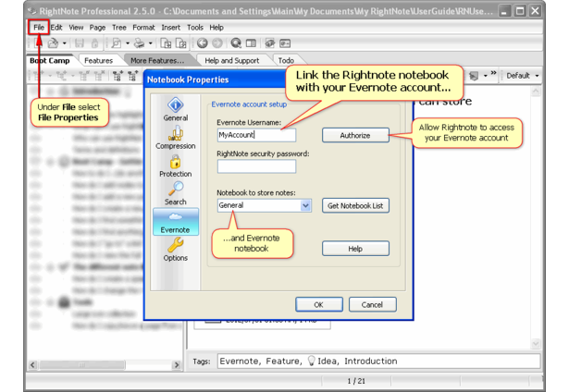Click the Authorize button

tap(355, 135)
